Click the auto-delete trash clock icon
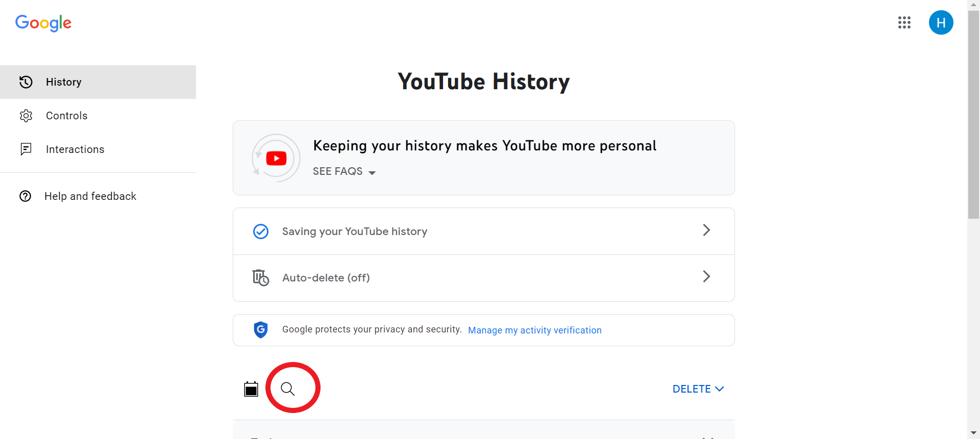This screenshot has width=980, height=439. coord(261,278)
